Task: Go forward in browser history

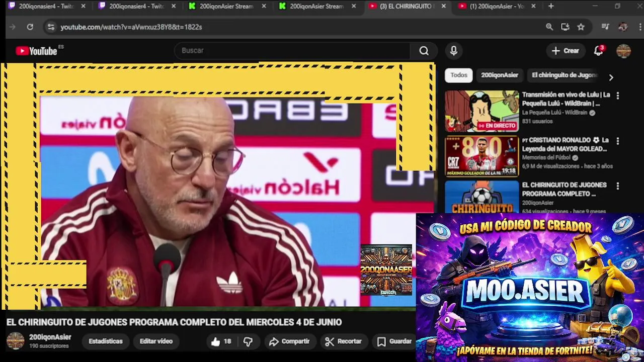Action: click(13, 27)
